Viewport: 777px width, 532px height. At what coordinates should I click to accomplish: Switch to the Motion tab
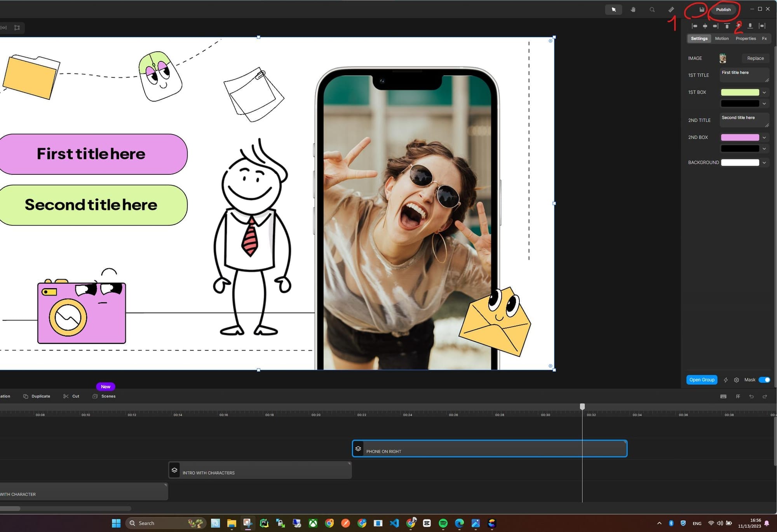721,38
